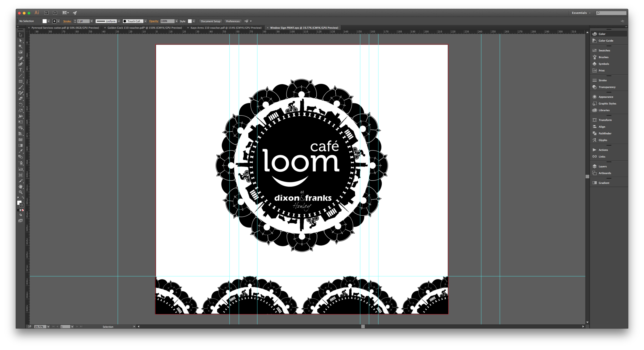The image size is (644, 350).
Task: Select the Artboard tool
Action: tap(21, 175)
